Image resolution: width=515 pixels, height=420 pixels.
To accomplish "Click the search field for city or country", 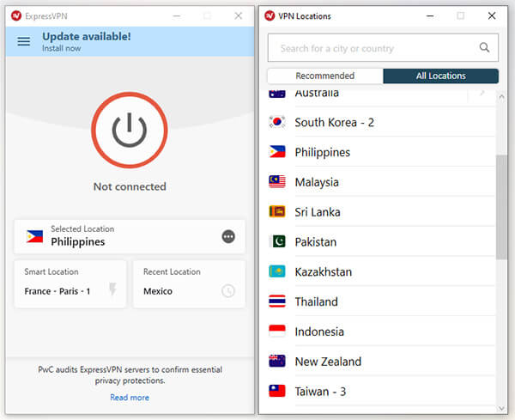I will [x=383, y=48].
